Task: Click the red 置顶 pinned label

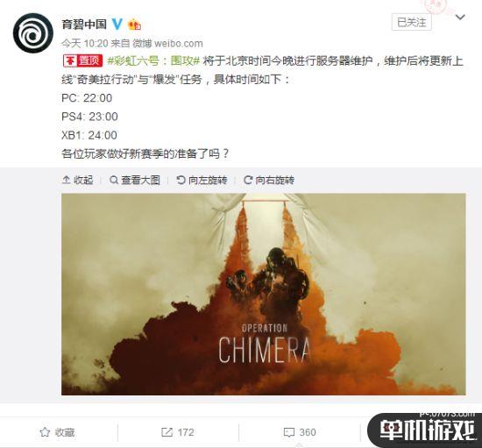Action: 82,60
